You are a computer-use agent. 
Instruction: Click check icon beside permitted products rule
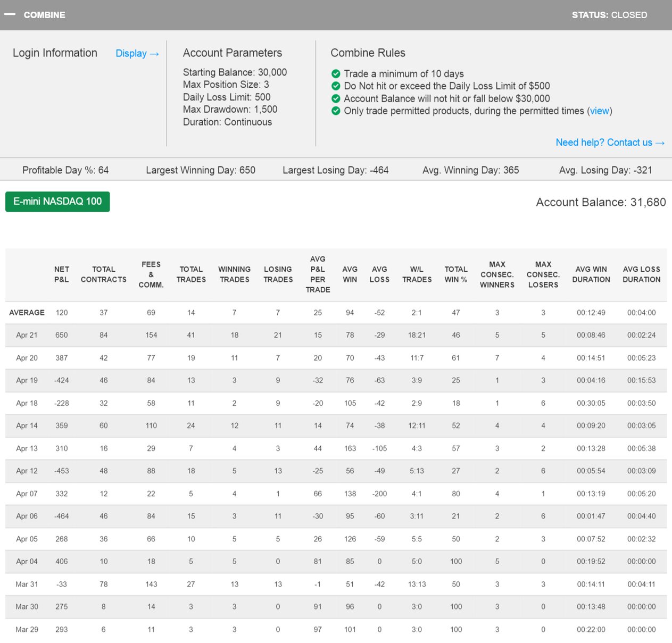pyautogui.click(x=336, y=111)
